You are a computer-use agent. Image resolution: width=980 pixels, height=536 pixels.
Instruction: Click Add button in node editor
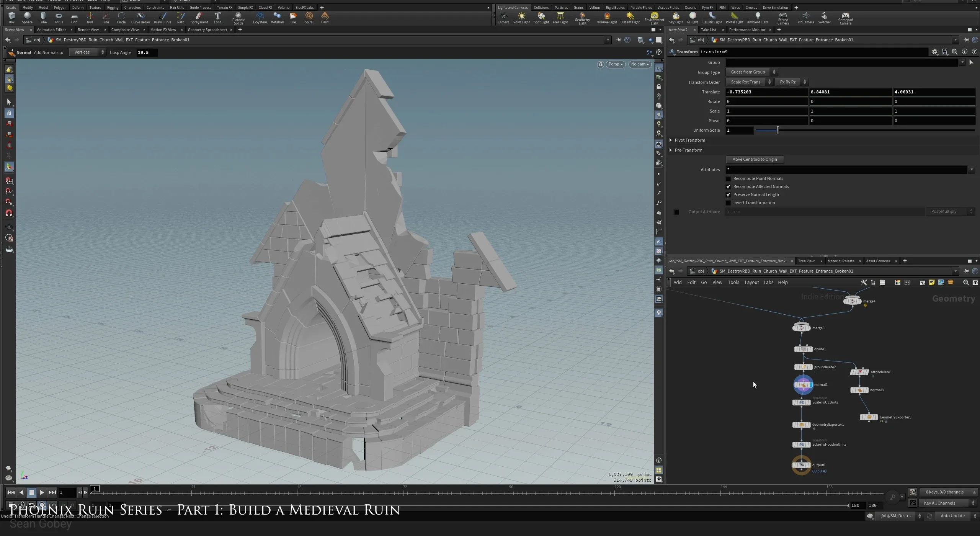tap(677, 282)
